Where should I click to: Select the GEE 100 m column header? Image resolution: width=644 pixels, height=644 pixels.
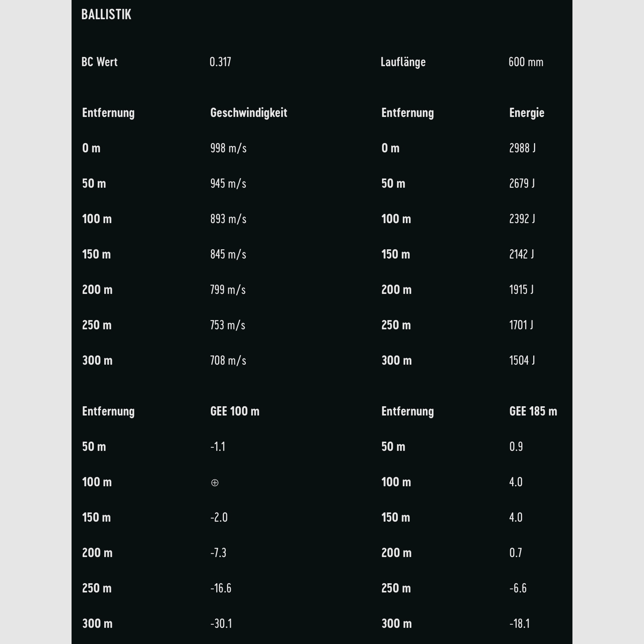pos(235,411)
